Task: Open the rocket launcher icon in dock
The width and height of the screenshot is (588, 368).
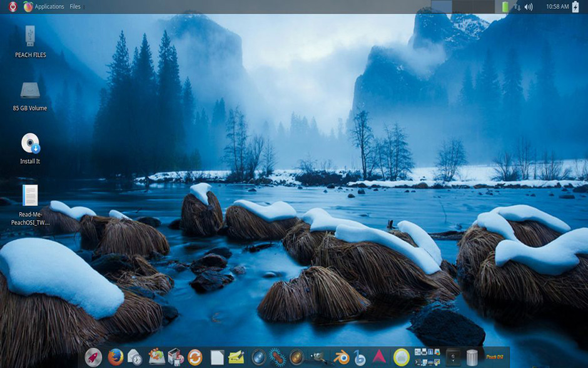Action: [93, 357]
